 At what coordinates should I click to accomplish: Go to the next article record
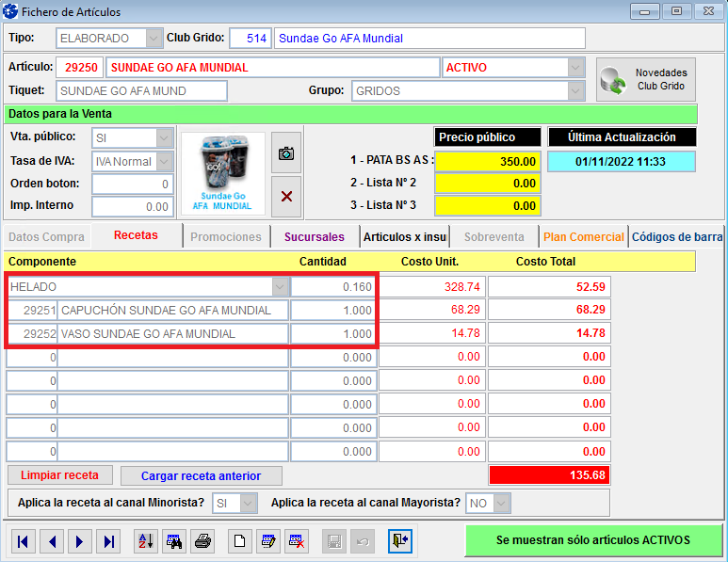point(80,541)
